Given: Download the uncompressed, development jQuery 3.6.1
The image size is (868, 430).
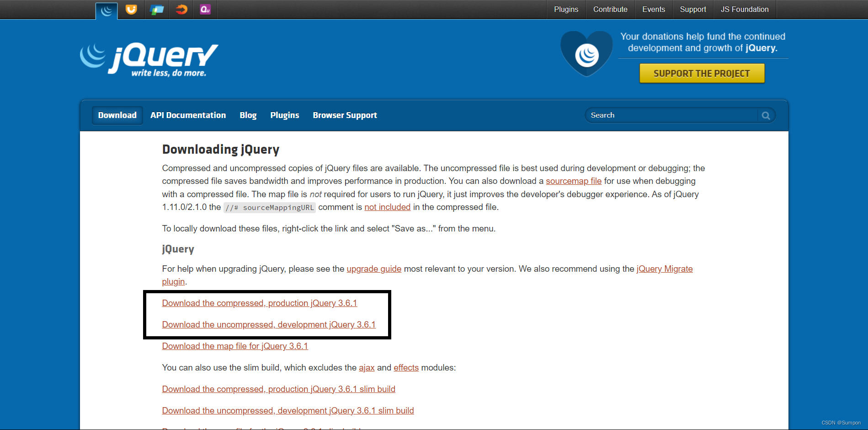Looking at the screenshot, I should point(269,325).
